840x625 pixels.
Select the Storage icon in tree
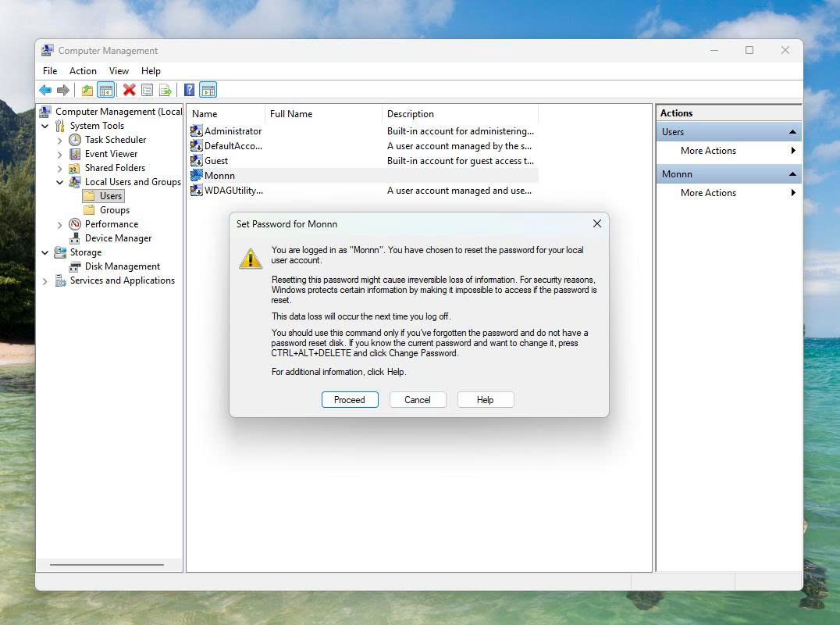pyautogui.click(x=60, y=252)
